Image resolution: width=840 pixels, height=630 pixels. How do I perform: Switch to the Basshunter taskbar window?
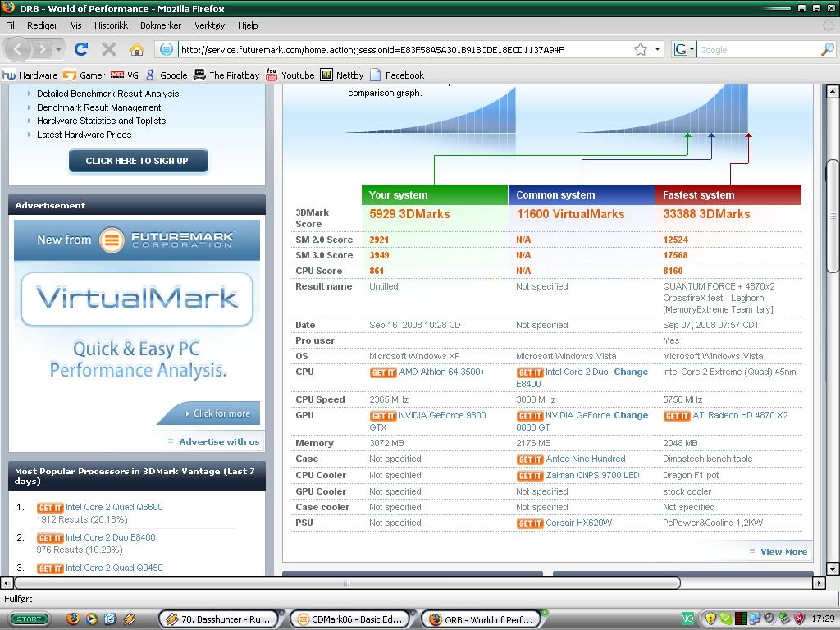click(x=218, y=619)
